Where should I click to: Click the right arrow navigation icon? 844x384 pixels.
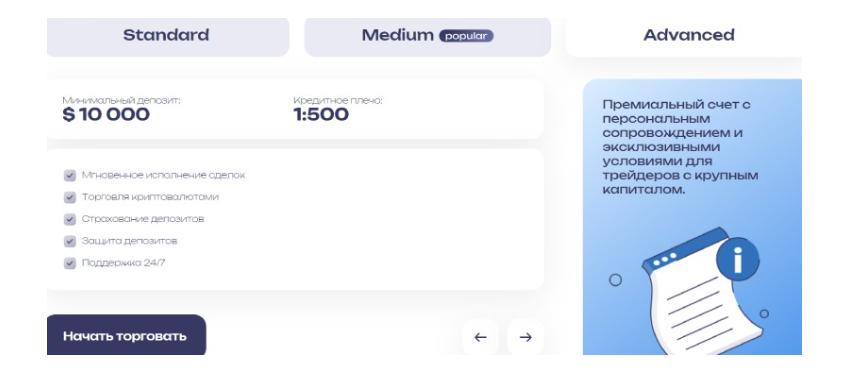pos(525,337)
